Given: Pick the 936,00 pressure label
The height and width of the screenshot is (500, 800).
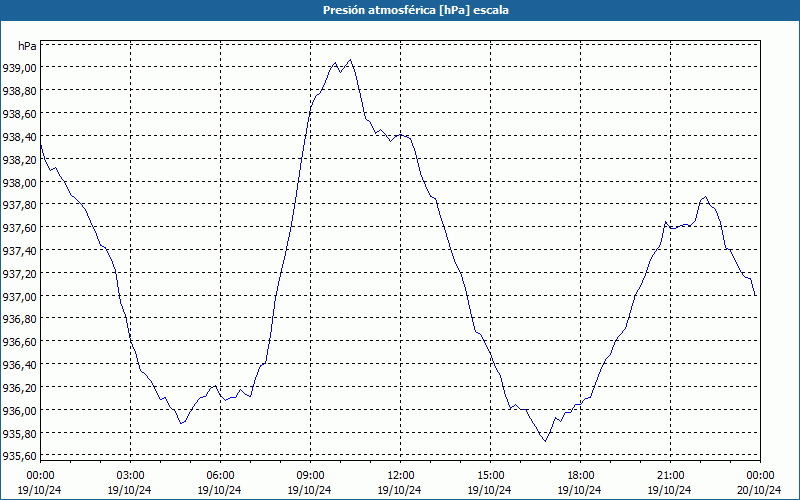Looking at the screenshot, I should tap(19, 411).
